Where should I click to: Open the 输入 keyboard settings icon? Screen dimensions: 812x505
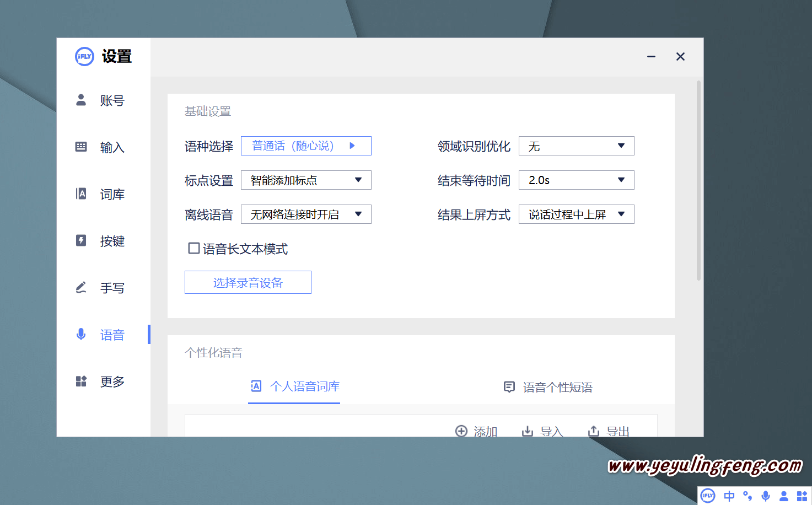pyautogui.click(x=81, y=147)
